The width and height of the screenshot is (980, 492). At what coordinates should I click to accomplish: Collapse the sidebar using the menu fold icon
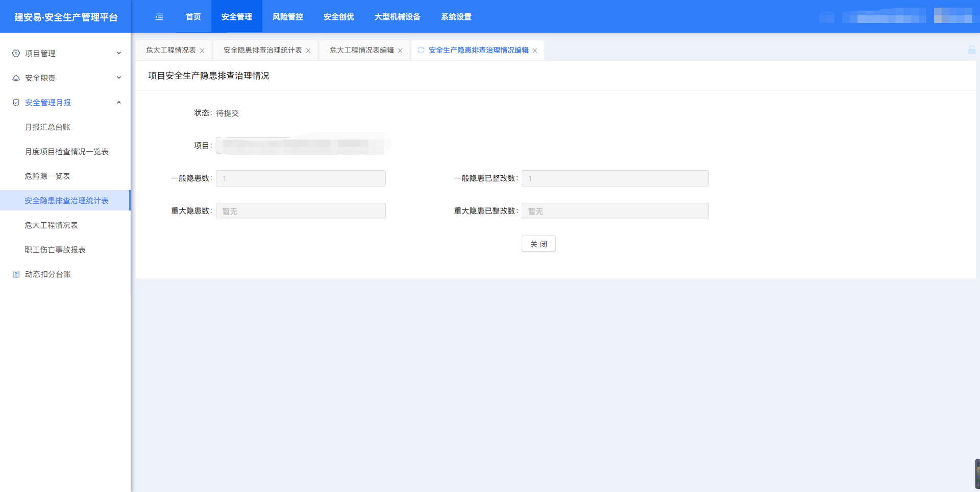159,17
